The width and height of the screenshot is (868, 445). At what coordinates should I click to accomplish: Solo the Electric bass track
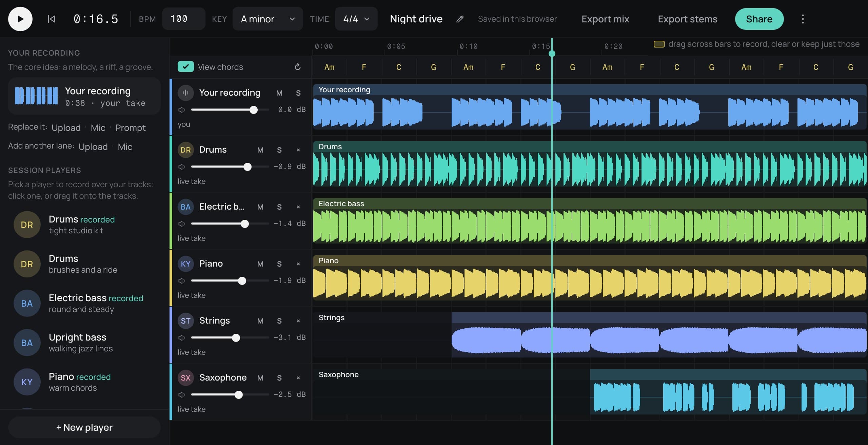(x=279, y=207)
